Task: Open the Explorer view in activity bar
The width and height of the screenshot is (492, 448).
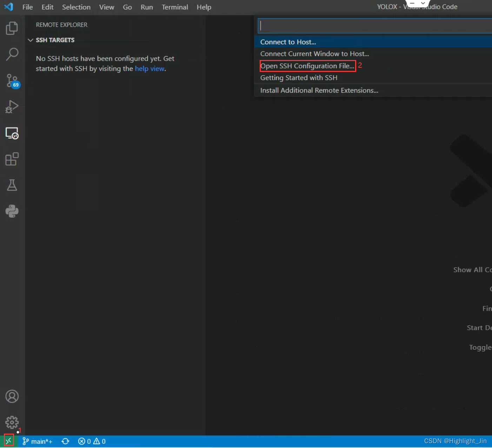Action: pos(12,28)
